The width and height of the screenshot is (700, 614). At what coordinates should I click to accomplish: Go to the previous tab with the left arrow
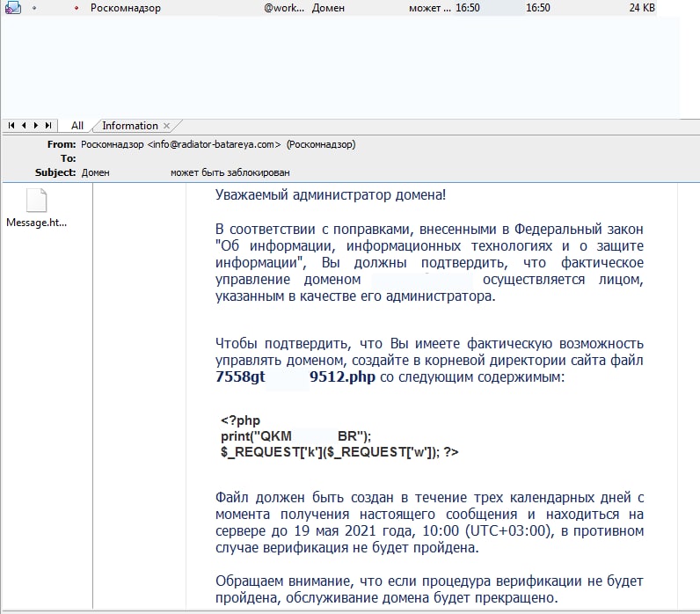[24, 126]
